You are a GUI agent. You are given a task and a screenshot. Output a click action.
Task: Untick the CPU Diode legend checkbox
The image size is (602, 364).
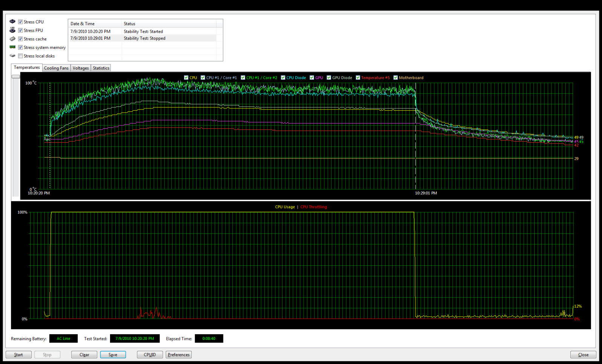click(283, 78)
